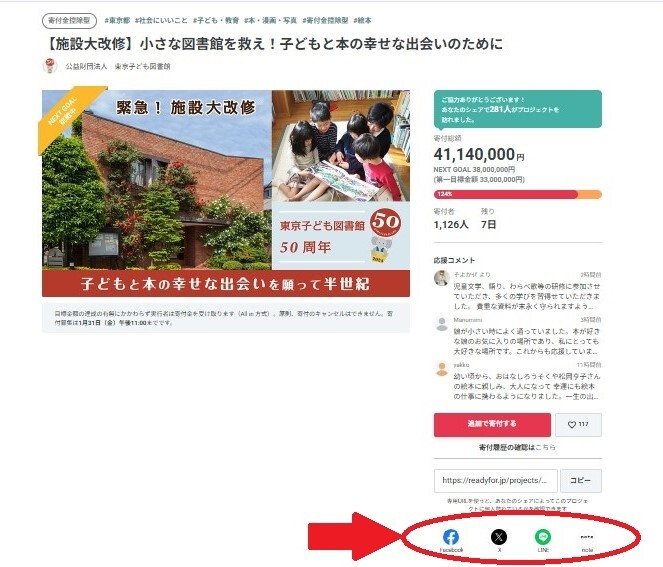Click the heart favorite icon with 117
The width and height of the screenshot is (663, 567).
[x=578, y=425]
